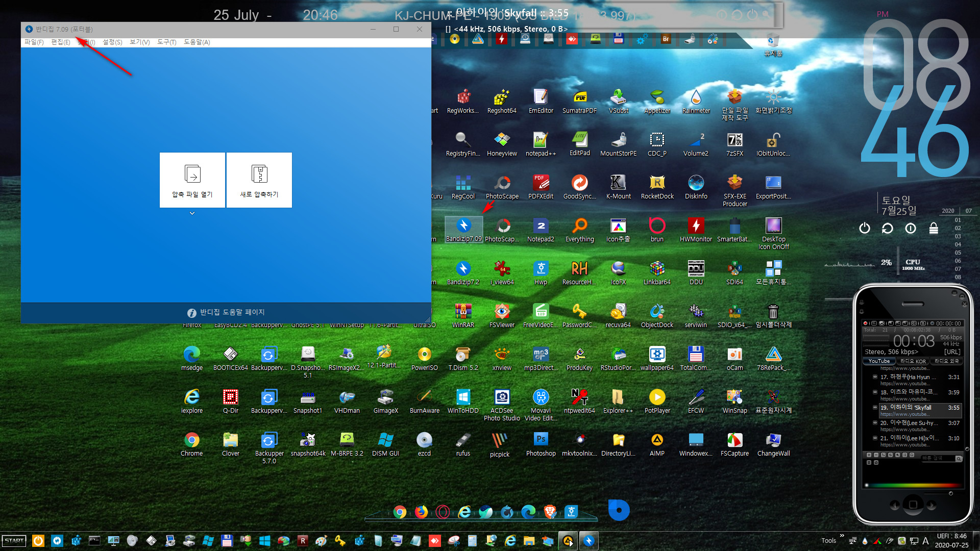Image resolution: width=980 pixels, height=551 pixels.
Task: Open the 편집(E) menu in Bandizip
Action: coord(61,42)
